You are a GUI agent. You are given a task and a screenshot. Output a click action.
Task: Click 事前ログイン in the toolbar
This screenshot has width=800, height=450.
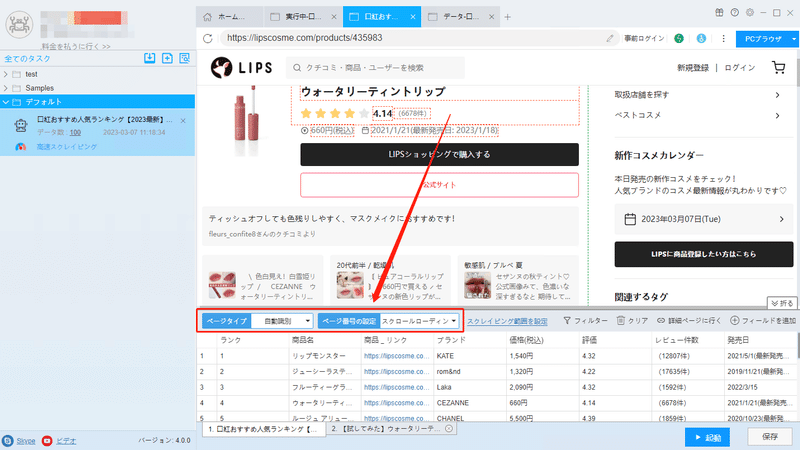(x=644, y=38)
